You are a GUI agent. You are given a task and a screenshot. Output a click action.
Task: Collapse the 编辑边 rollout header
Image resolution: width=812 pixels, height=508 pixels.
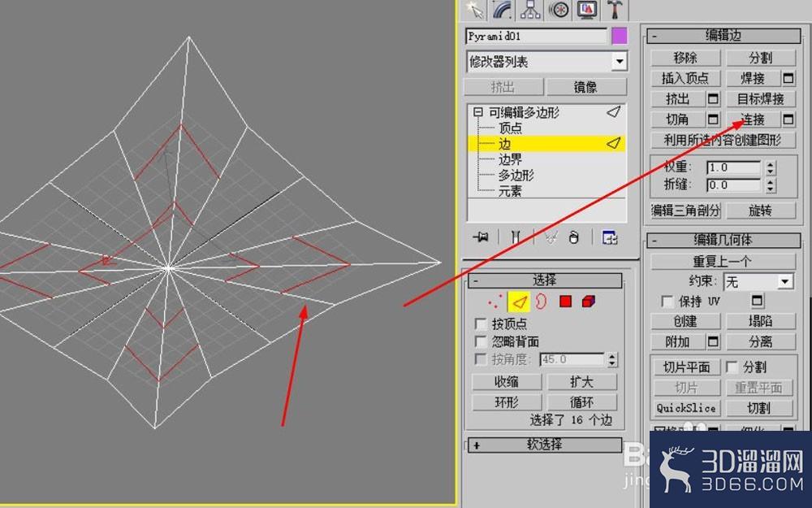(x=723, y=36)
